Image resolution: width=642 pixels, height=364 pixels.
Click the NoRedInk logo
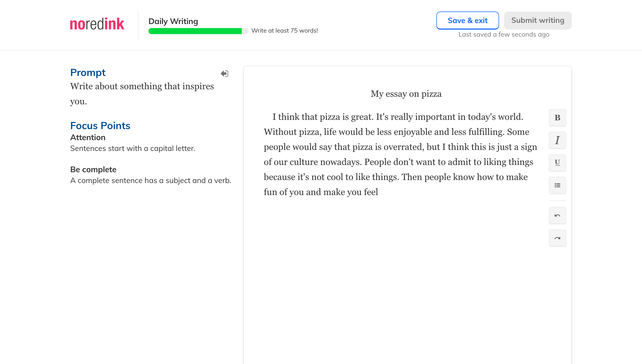pyautogui.click(x=97, y=24)
